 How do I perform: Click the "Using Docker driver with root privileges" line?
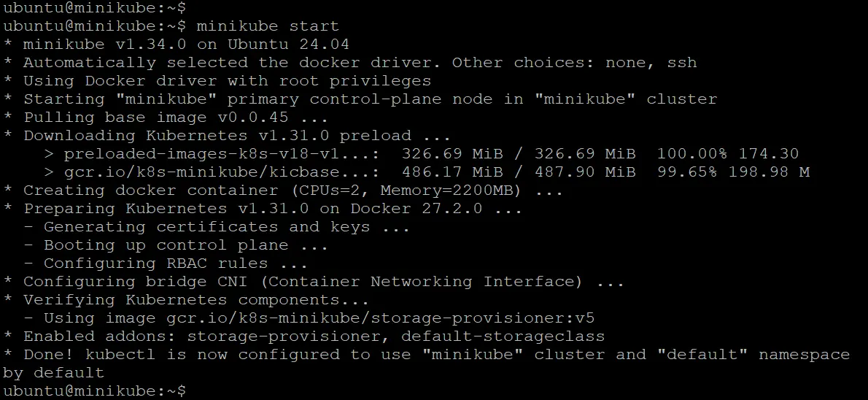pos(227,81)
